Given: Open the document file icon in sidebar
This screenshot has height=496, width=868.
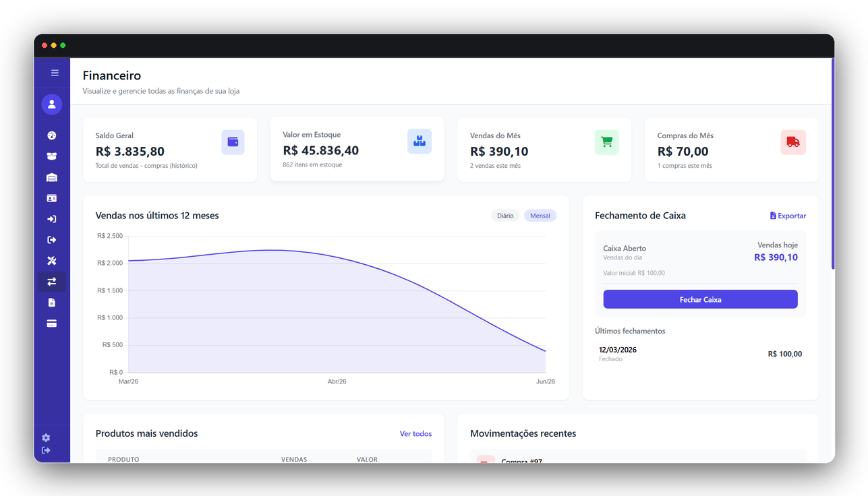Looking at the screenshot, I should [x=52, y=303].
